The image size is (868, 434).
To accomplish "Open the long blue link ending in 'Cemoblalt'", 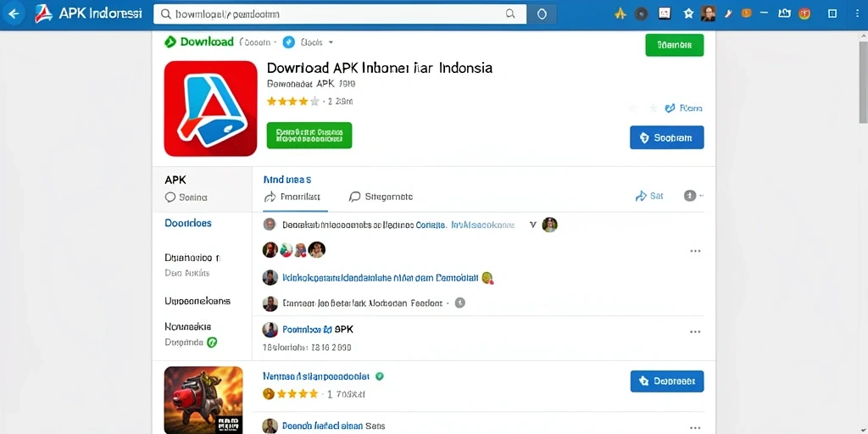I will point(381,278).
